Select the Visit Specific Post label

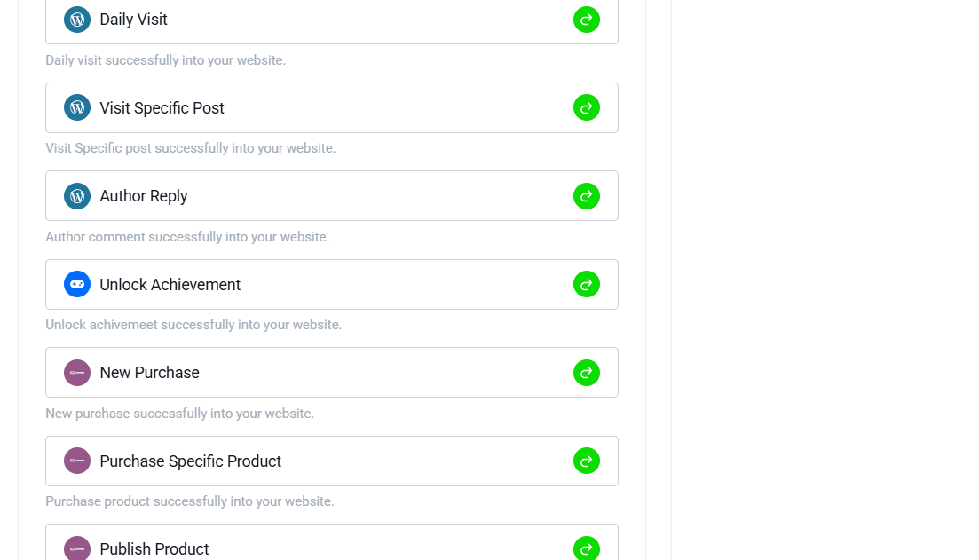(x=162, y=108)
